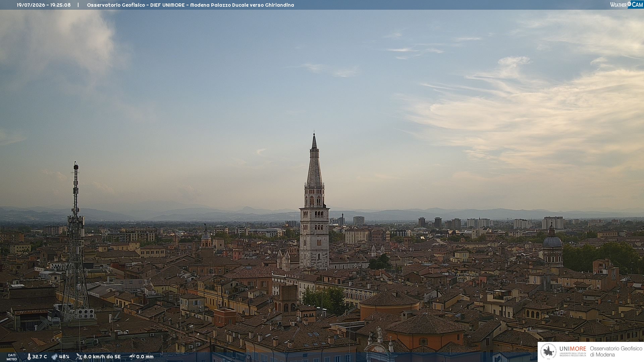
Task: Click the 32.7 C temperature value
Action: pos(40,357)
